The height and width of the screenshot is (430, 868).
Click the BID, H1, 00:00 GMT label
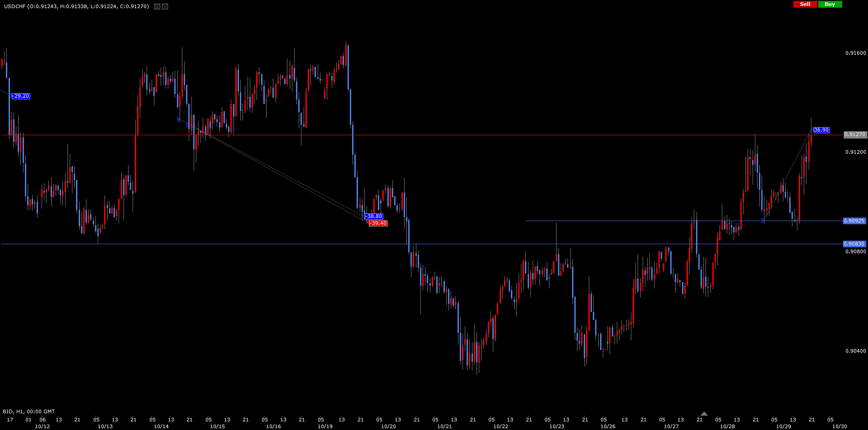pyautogui.click(x=29, y=411)
